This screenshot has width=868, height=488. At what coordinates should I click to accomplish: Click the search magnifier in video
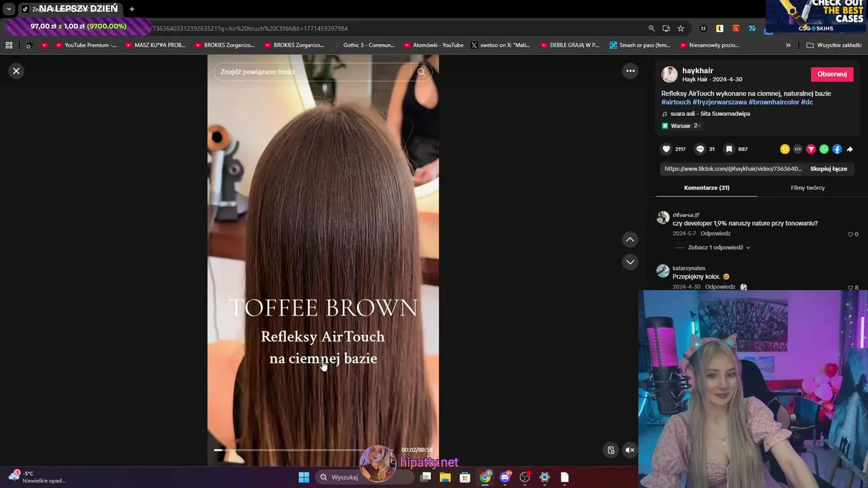[x=421, y=72]
